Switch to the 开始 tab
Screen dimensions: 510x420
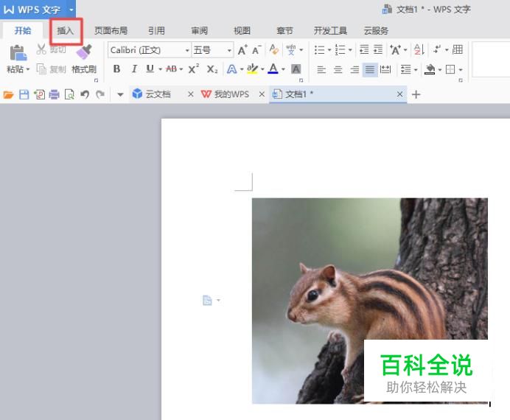[x=23, y=31]
